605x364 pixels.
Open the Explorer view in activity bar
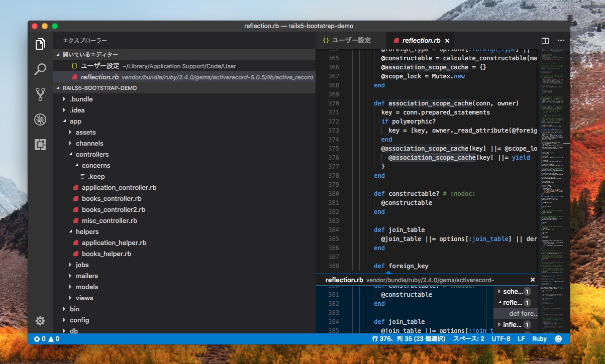[40, 44]
